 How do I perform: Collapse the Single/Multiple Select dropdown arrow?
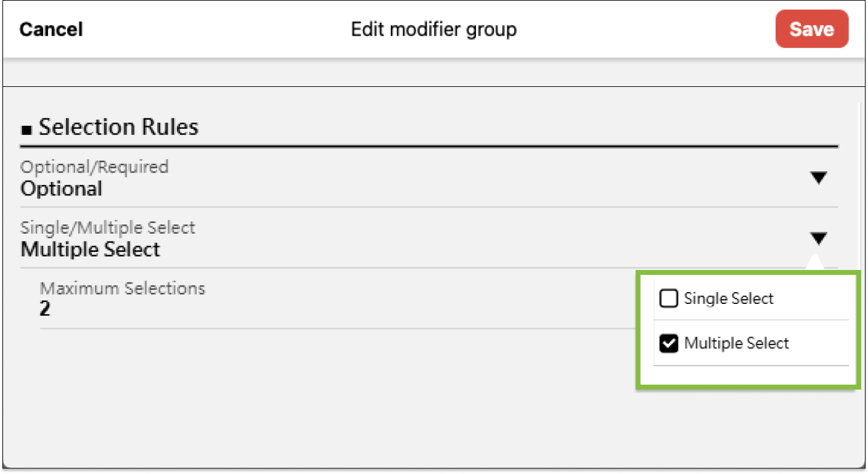point(818,239)
